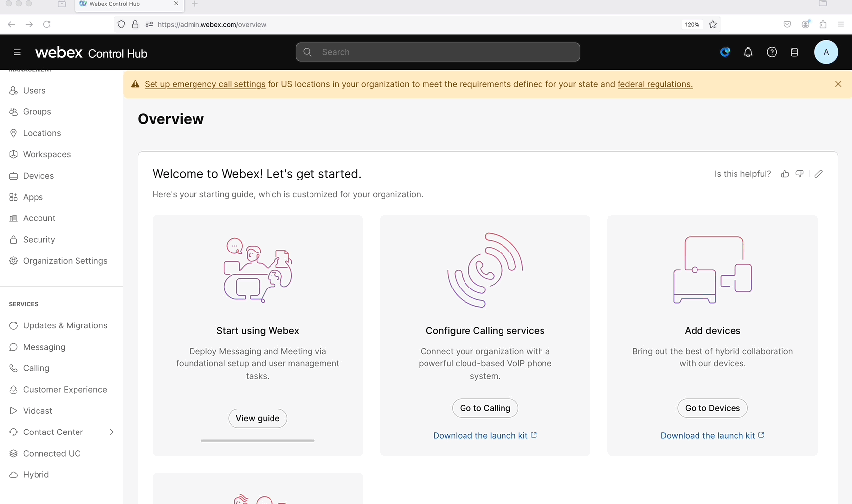Expand the Contact Center submenu

pyautogui.click(x=112, y=432)
